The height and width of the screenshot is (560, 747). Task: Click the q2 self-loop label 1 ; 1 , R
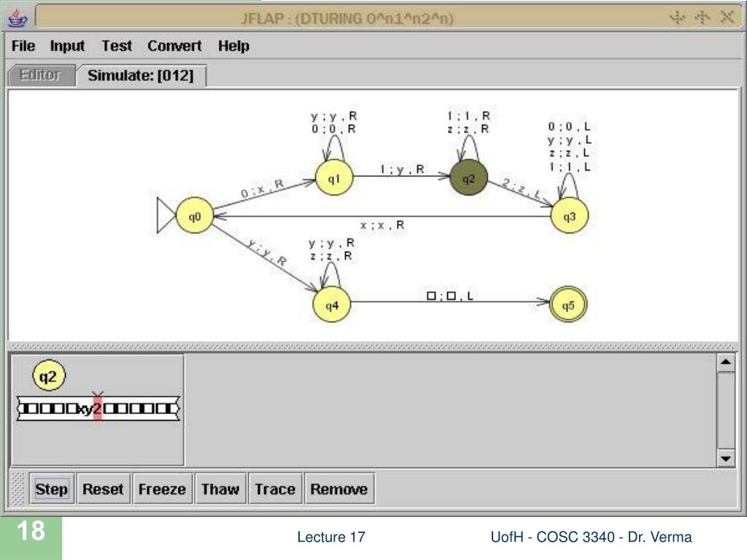click(x=468, y=116)
